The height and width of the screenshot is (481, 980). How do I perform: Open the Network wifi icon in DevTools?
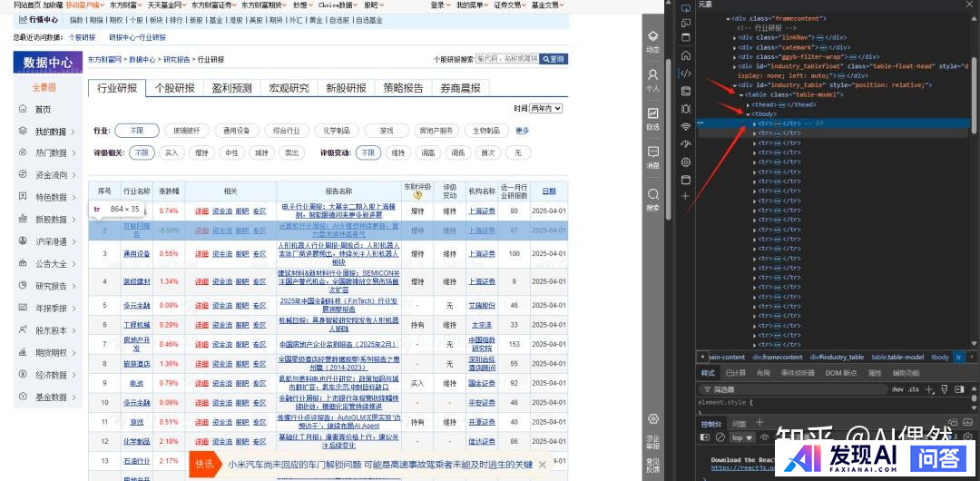pos(686,126)
